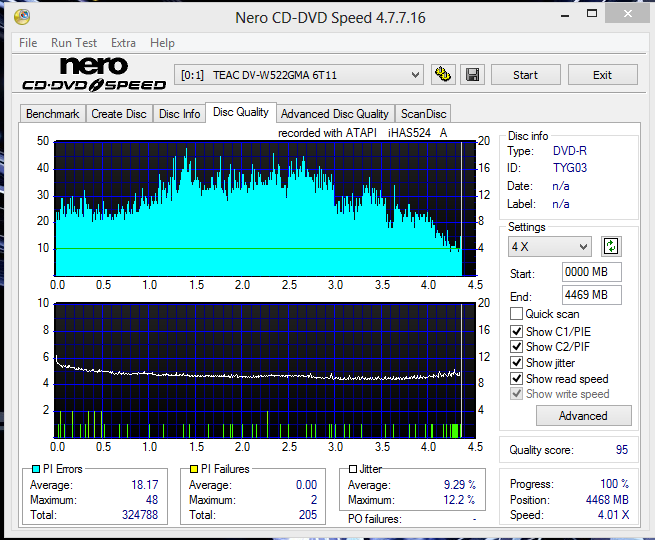This screenshot has height=540, width=655.
Task: Click the 'recorded with ATAPI iHAS524 A' text
Action: pos(363,133)
